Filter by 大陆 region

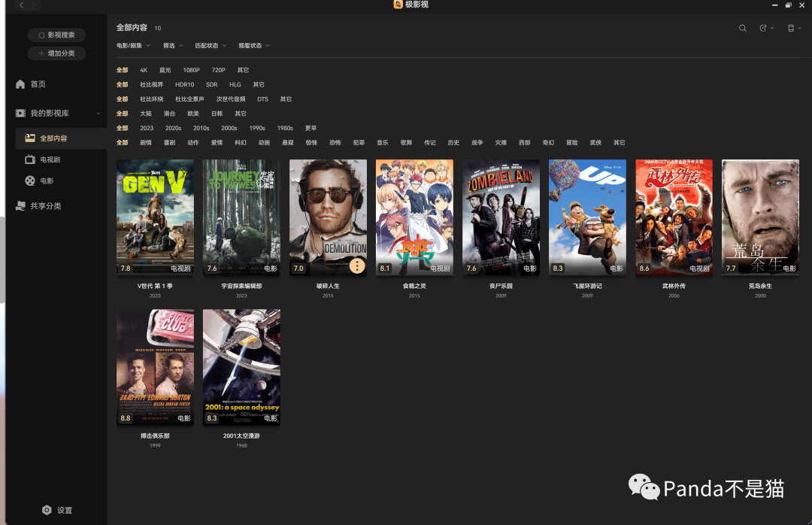(146, 114)
